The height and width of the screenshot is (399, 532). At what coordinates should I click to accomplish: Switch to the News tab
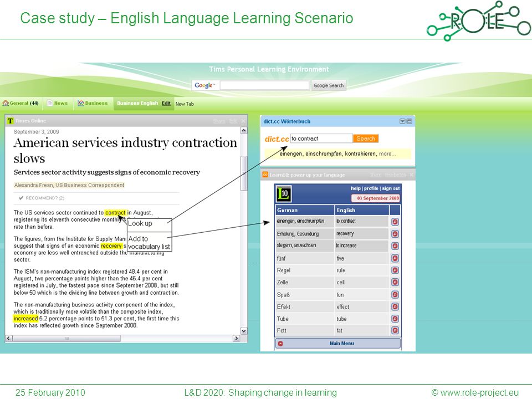coord(58,103)
